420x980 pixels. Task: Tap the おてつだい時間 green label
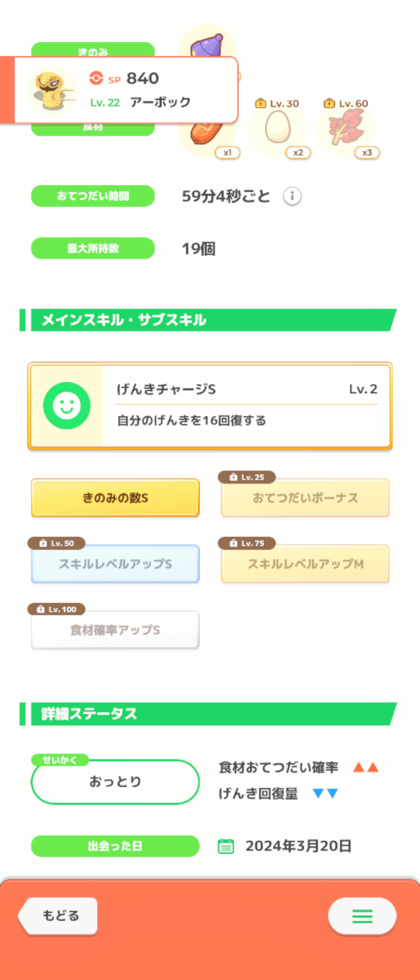point(93,196)
